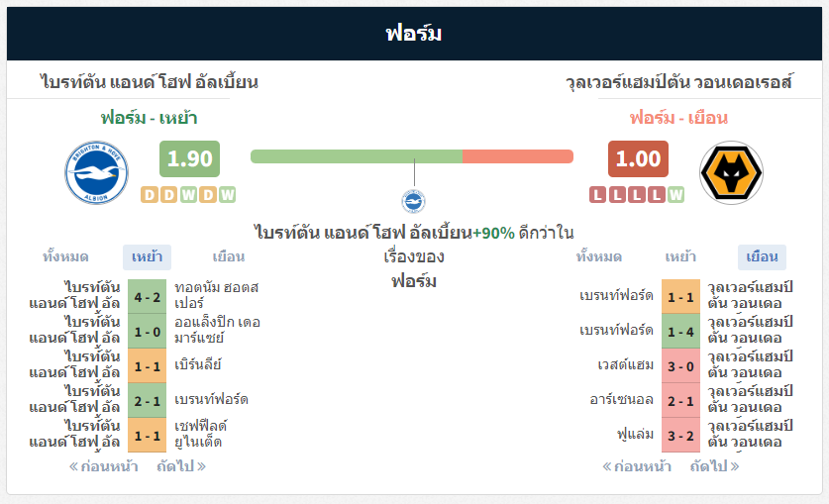Click Wolves' first L form badge

point(598,195)
